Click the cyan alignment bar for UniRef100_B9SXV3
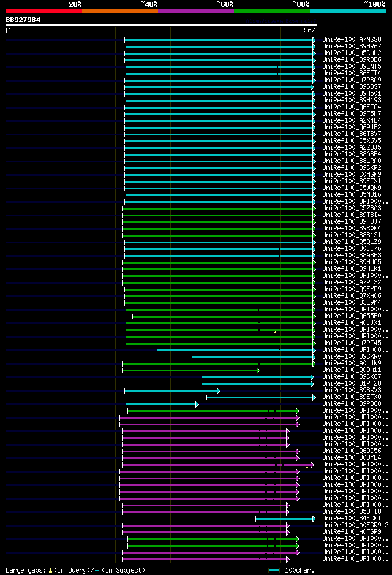Viewport: 392px width, 575px height. pyautogui.click(x=172, y=391)
